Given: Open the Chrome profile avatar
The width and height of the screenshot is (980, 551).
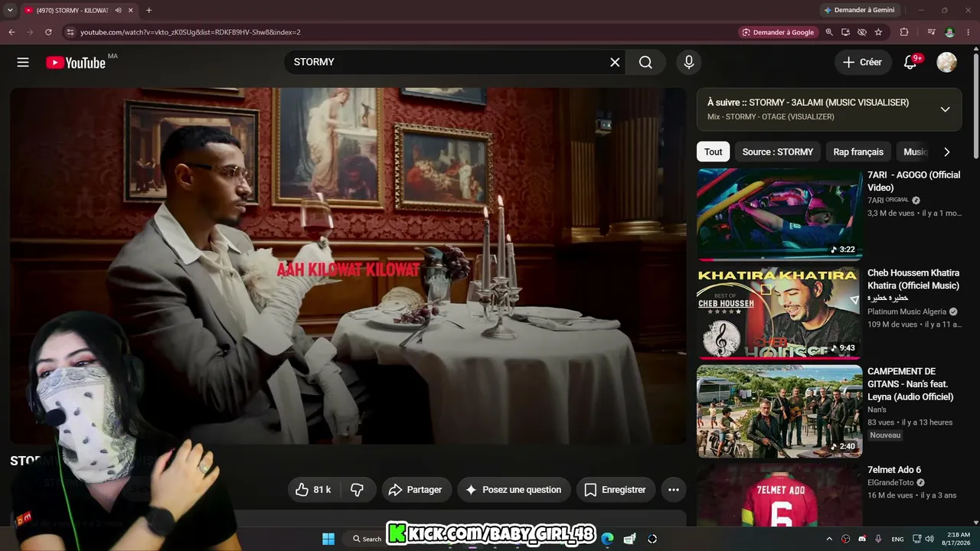Looking at the screenshot, I should click(x=950, y=32).
